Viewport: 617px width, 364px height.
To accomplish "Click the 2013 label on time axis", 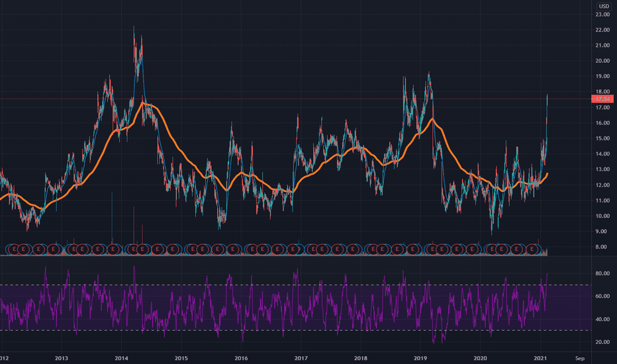I will click(62, 358).
